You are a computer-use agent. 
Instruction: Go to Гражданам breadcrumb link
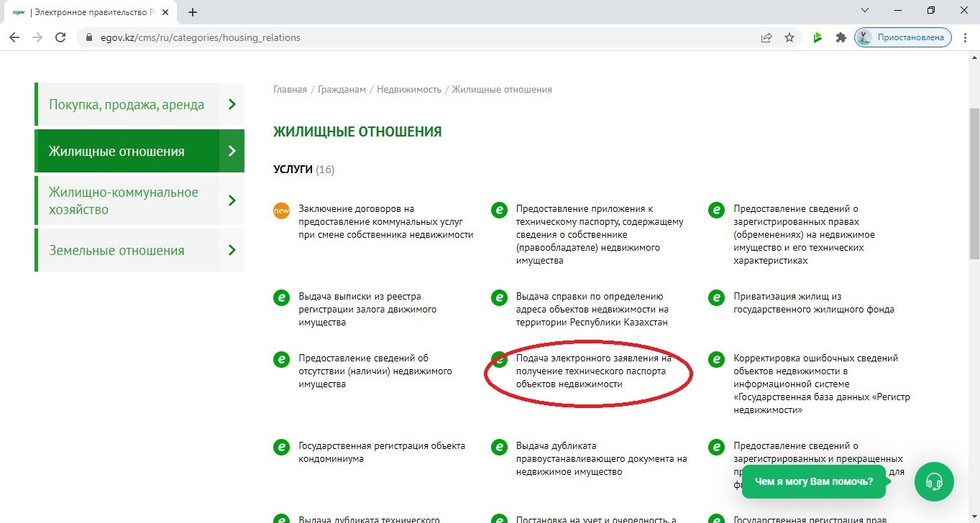click(341, 89)
